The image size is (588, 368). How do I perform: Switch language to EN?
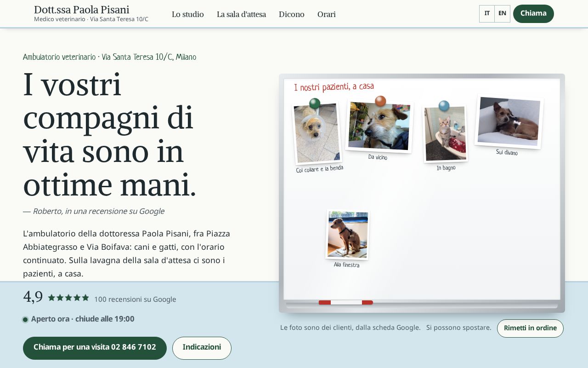point(502,14)
